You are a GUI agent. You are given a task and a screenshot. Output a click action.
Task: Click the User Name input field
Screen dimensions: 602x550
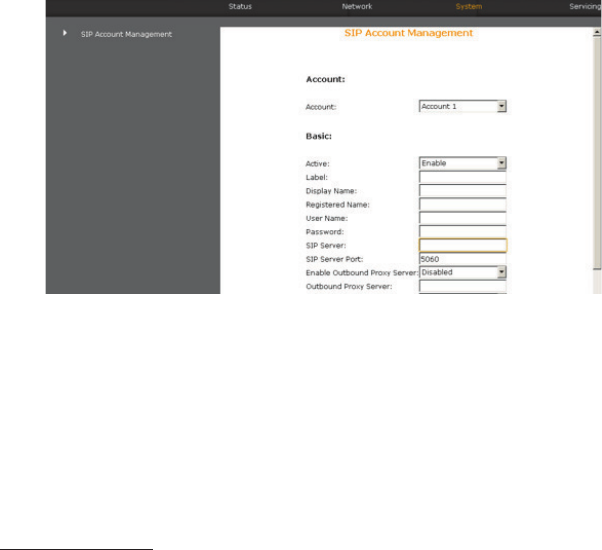(x=463, y=218)
